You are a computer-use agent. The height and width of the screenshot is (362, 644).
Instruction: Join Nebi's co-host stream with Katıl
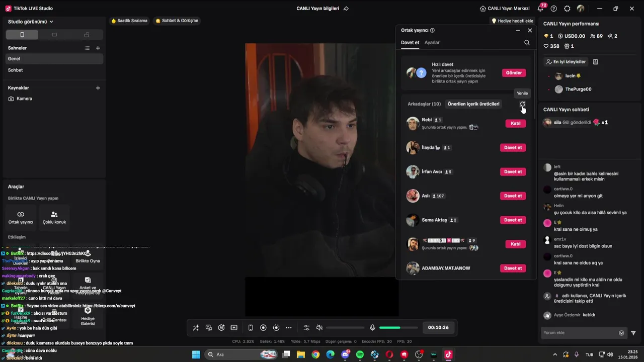[516, 123]
